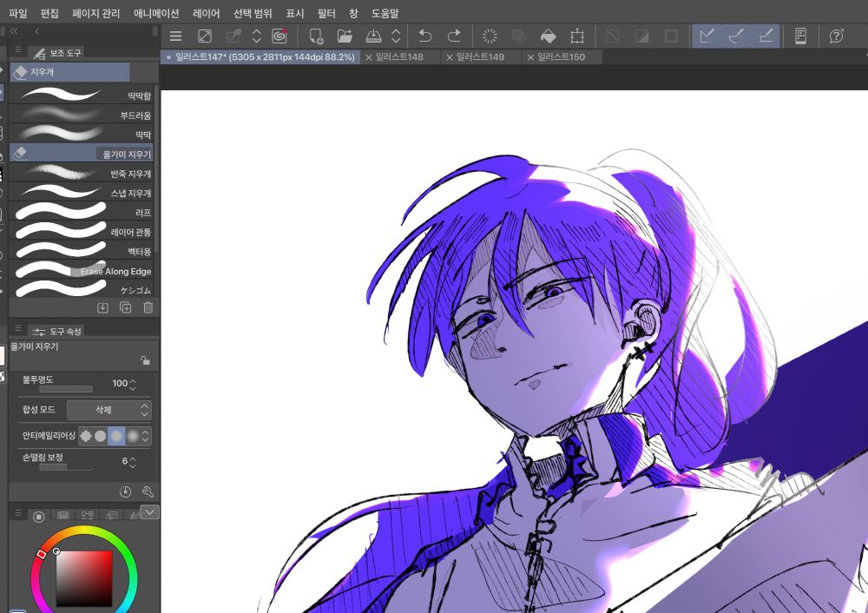Select the 부드러움 eraser sub tool
The image size is (868, 613).
click(82, 115)
